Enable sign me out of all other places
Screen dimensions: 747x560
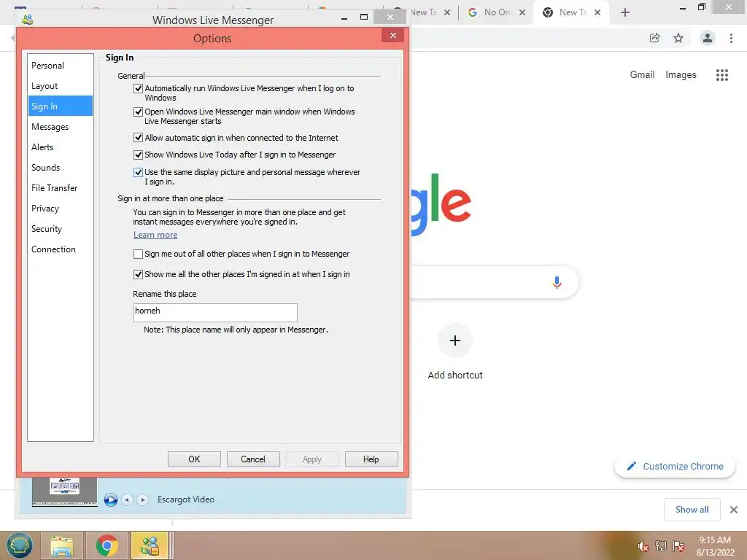138,254
